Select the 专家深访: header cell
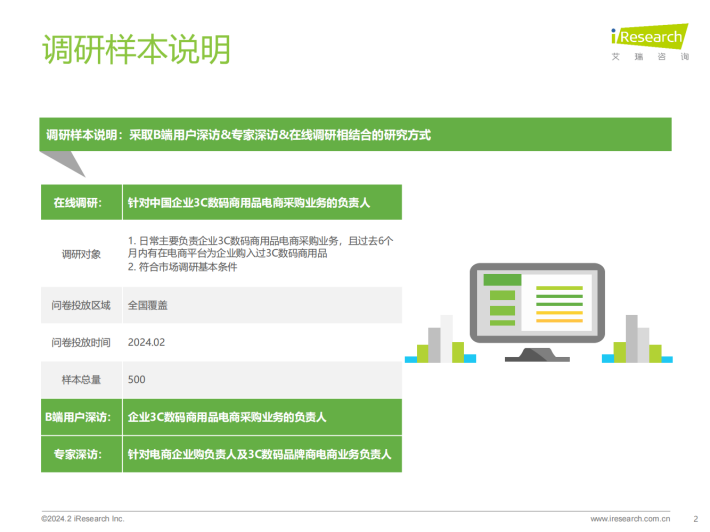Viewport: 710px width, 532px height. tap(82, 454)
